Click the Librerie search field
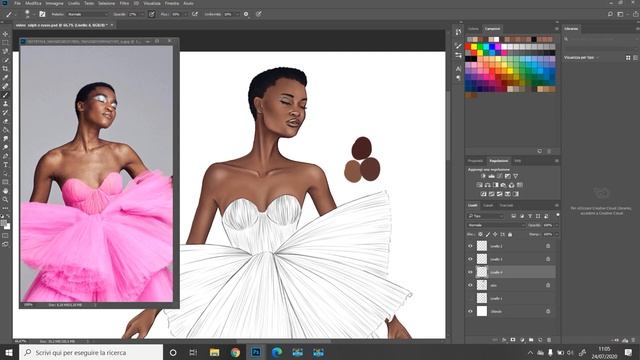This screenshot has width=640, height=360. pos(599,39)
